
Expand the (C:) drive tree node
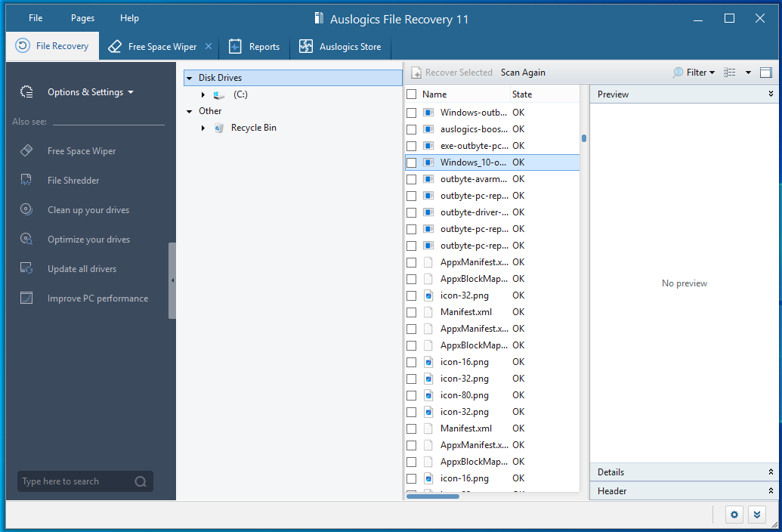click(x=203, y=94)
